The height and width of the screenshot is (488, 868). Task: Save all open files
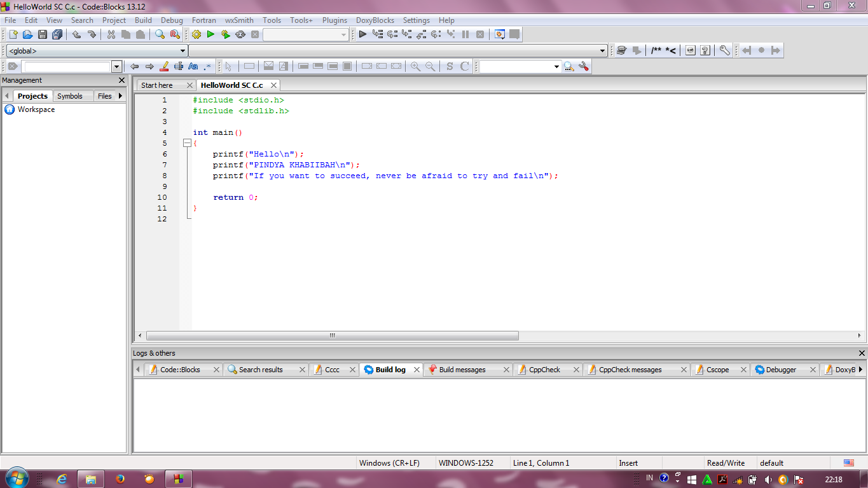point(57,34)
